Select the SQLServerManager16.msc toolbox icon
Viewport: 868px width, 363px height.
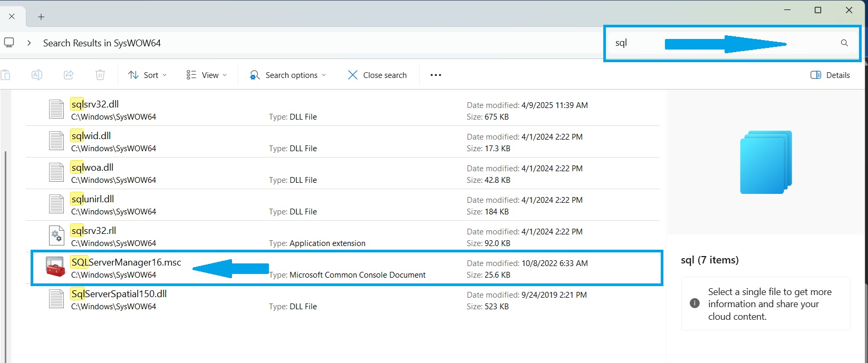click(x=55, y=267)
